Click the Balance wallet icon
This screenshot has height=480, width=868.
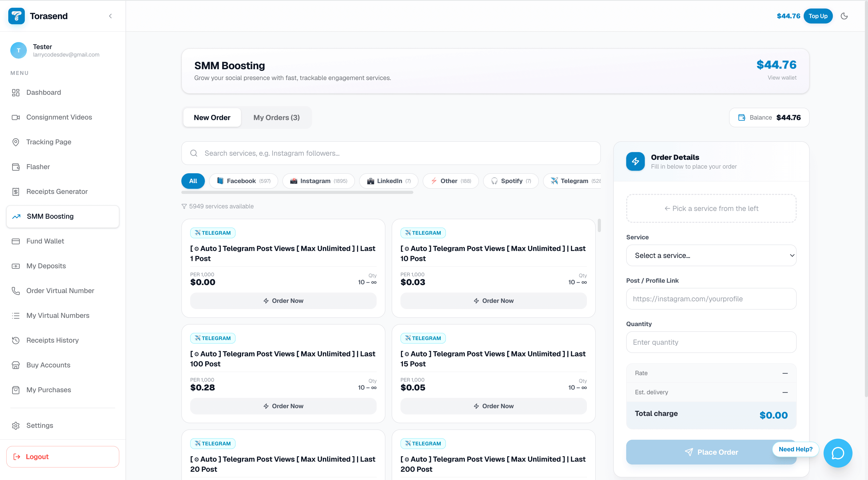pyautogui.click(x=742, y=117)
